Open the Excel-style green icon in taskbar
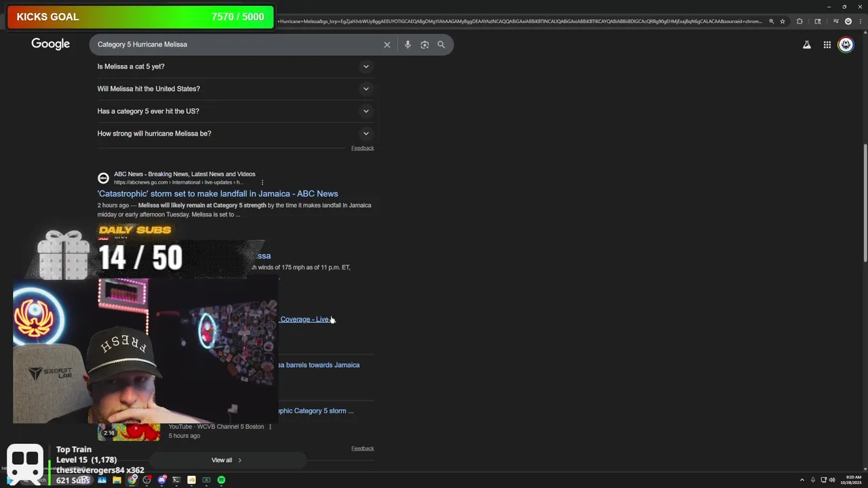The height and width of the screenshot is (488, 868). 206,480
